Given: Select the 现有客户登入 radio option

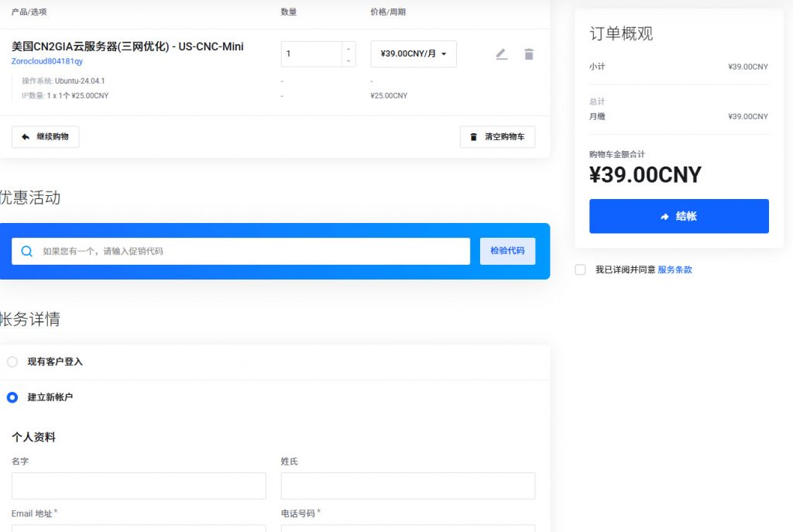Looking at the screenshot, I should tap(12, 362).
